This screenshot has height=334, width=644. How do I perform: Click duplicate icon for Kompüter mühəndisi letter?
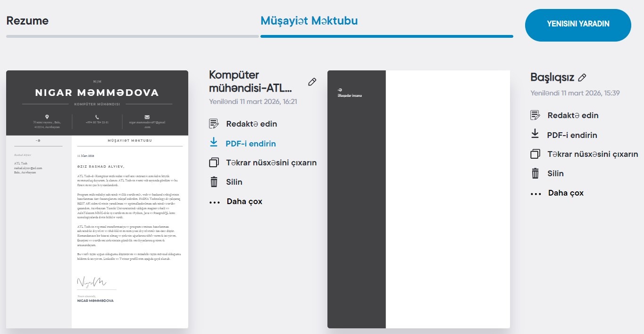click(214, 163)
